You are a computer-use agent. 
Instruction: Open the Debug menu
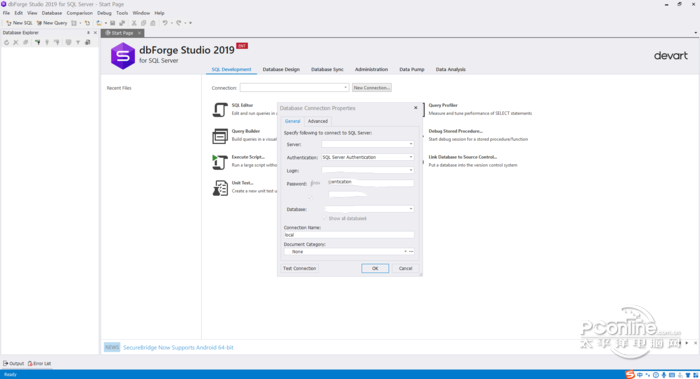click(104, 13)
